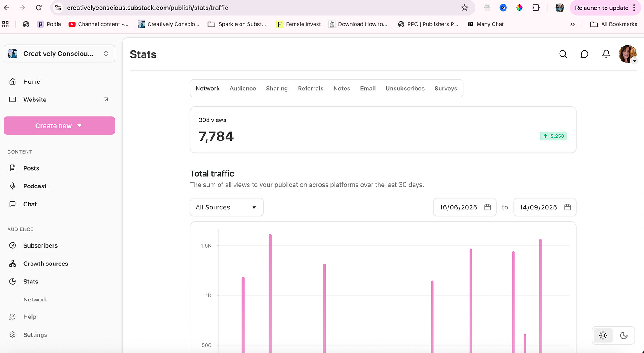Open the Create new dropdown button

[x=59, y=126]
